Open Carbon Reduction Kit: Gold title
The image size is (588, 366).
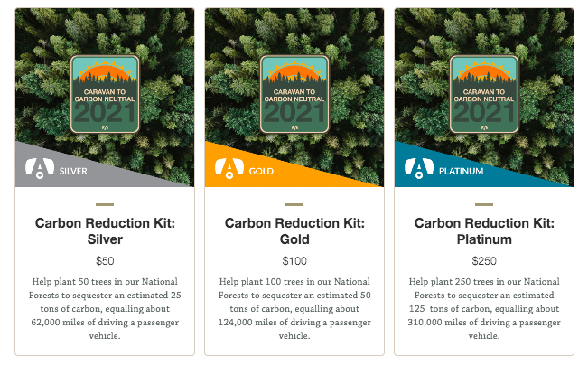pyautogui.click(x=294, y=230)
